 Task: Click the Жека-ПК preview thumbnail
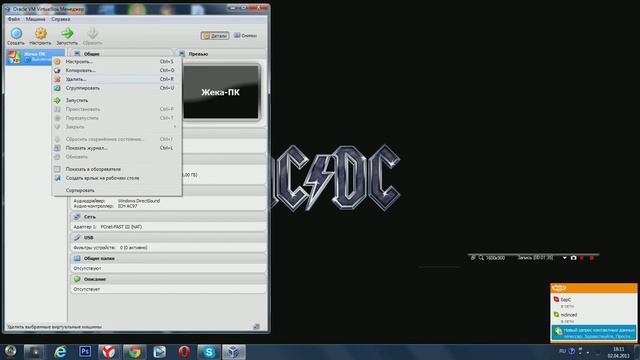point(221,92)
